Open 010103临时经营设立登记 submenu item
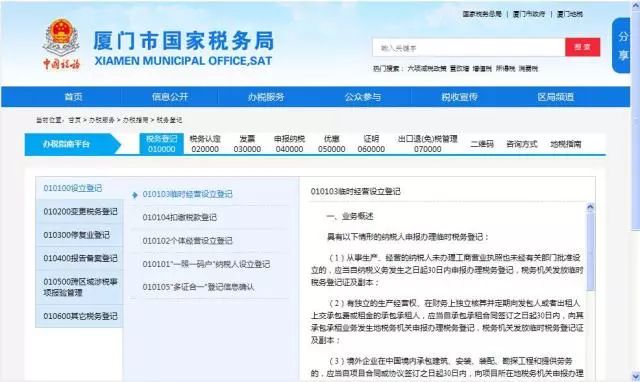The image size is (640, 382). [187, 194]
